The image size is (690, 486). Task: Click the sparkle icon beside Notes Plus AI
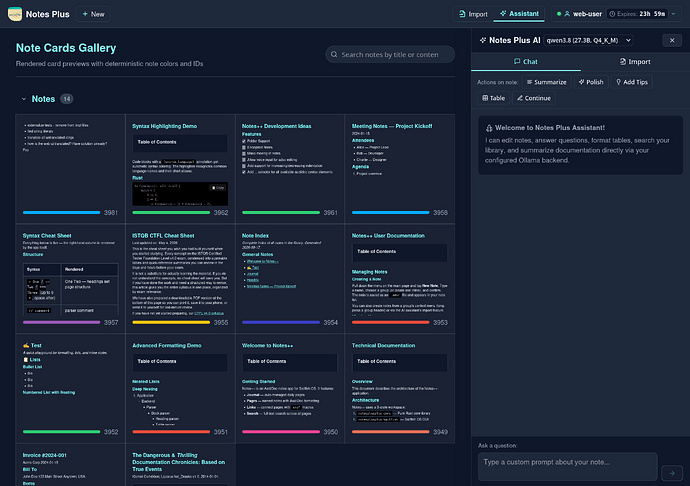pos(483,40)
